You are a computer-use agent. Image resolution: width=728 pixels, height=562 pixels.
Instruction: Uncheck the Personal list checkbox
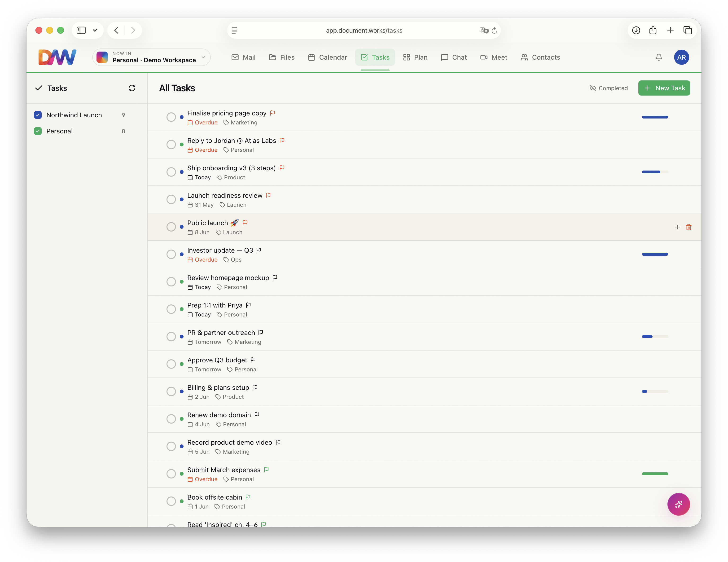point(38,131)
